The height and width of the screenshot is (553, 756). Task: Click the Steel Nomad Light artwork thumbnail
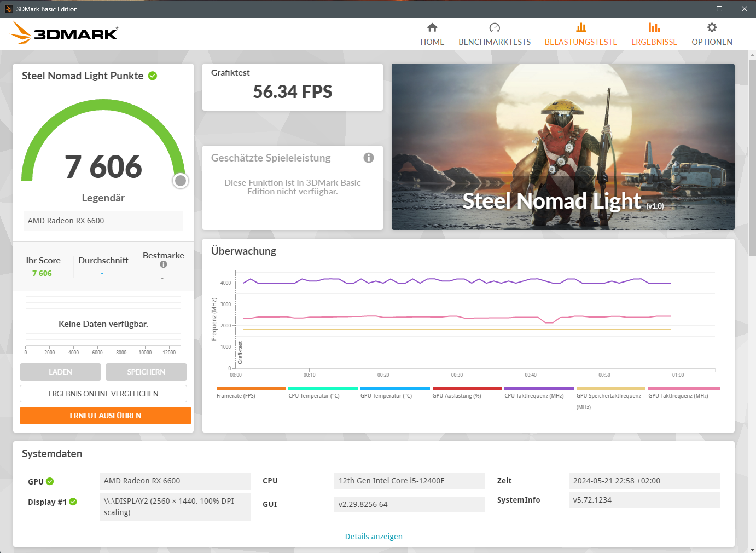click(563, 147)
